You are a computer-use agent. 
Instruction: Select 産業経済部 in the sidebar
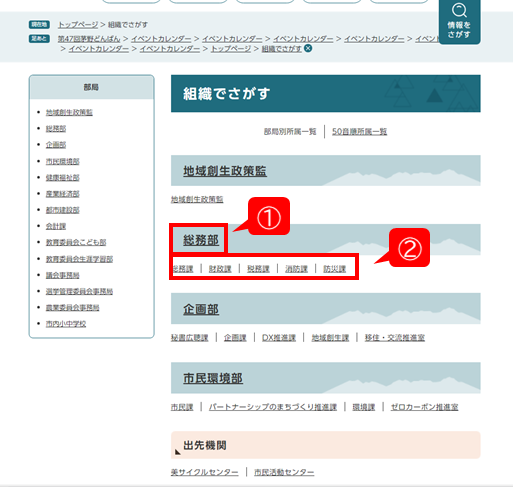point(62,194)
